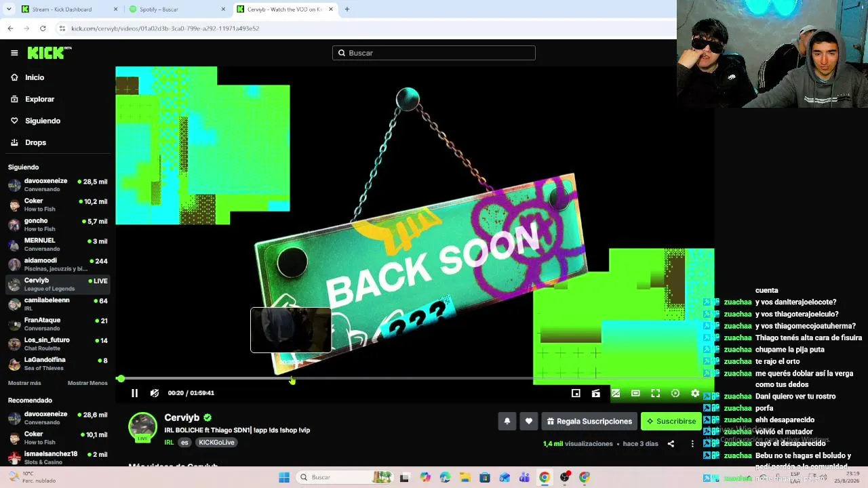The width and height of the screenshot is (868, 488).
Task: Open goncho channel in Siguiendo list
Action: [x=58, y=225]
